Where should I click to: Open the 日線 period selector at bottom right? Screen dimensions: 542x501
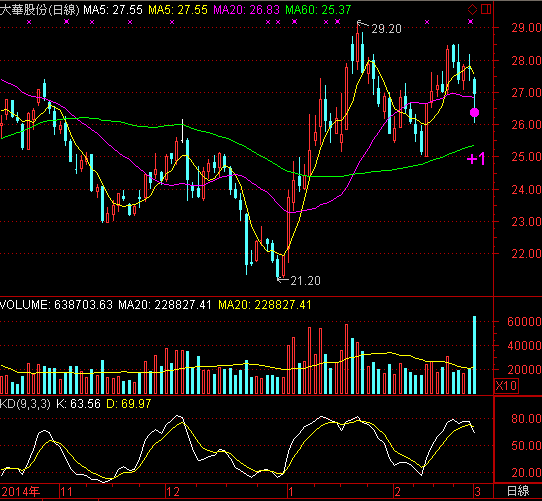tap(518, 491)
